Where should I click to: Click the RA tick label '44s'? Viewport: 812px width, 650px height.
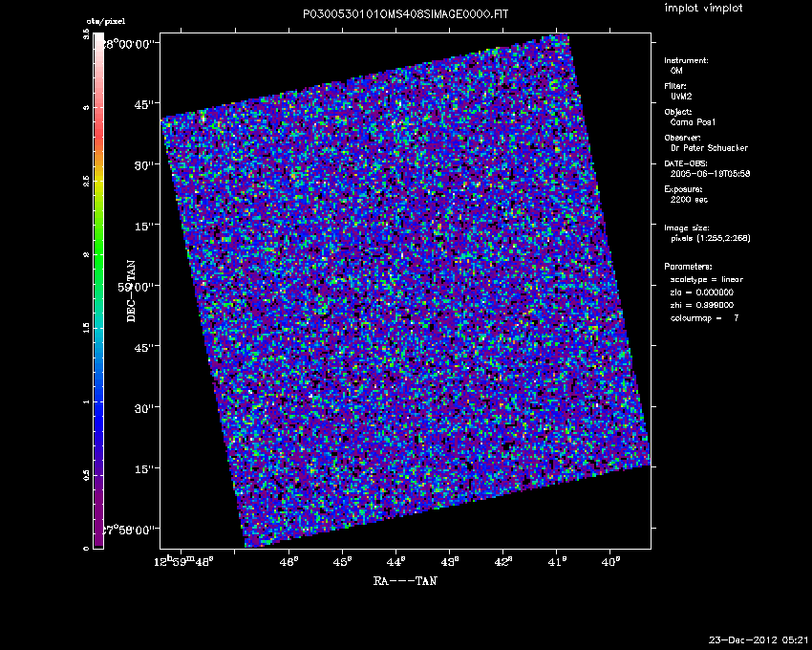tap(396, 562)
